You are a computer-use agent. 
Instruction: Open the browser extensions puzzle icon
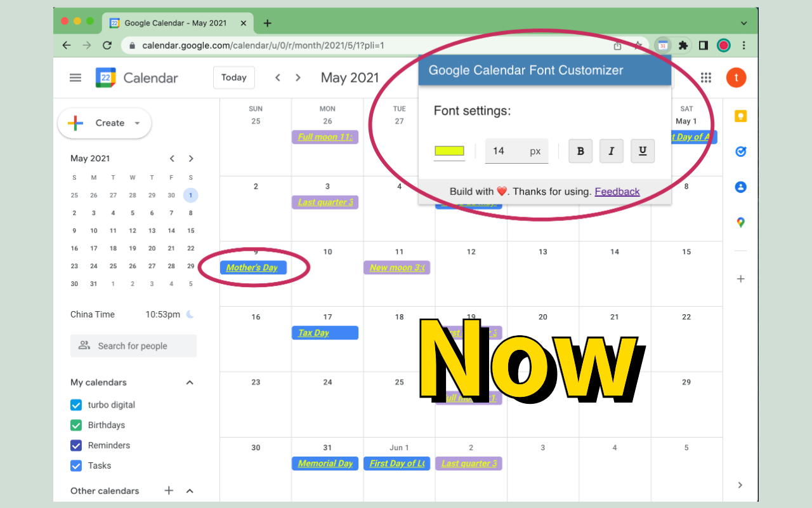(683, 45)
